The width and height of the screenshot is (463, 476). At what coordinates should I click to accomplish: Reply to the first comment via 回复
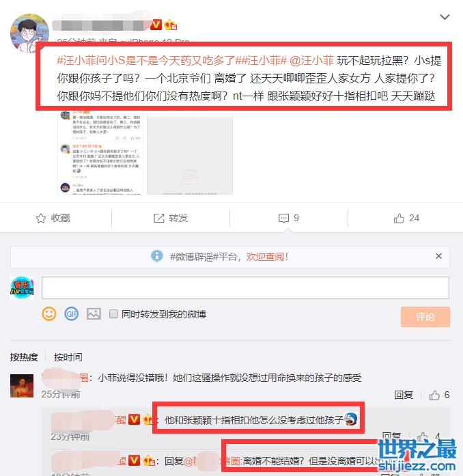(x=404, y=395)
